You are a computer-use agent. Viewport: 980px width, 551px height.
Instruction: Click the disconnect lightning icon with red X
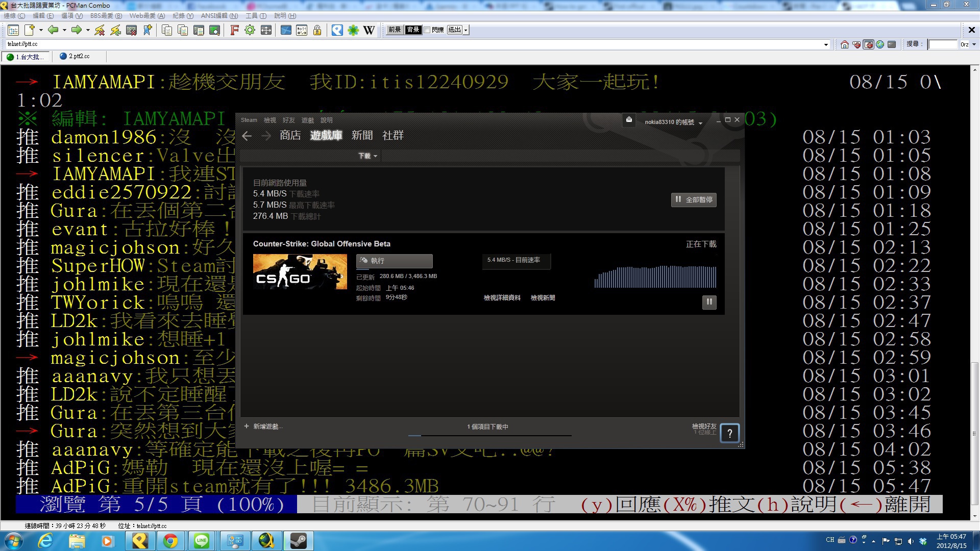point(100,30)
